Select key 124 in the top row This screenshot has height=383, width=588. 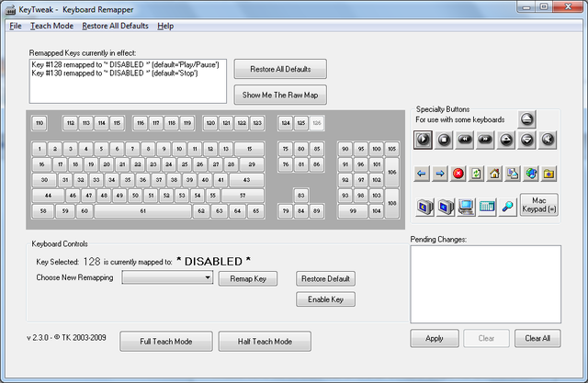tap(286, 123)
